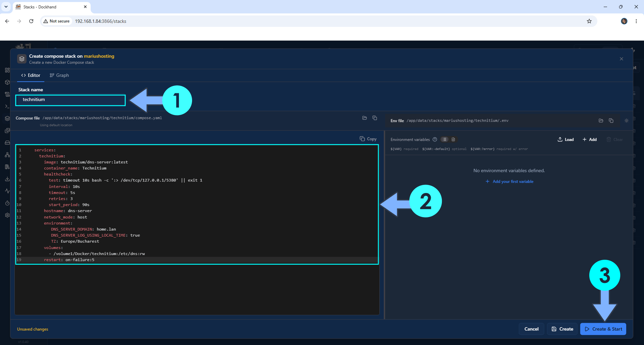Open the browser profile avatar
644x345 pixels.
click(x=624, y=21)
